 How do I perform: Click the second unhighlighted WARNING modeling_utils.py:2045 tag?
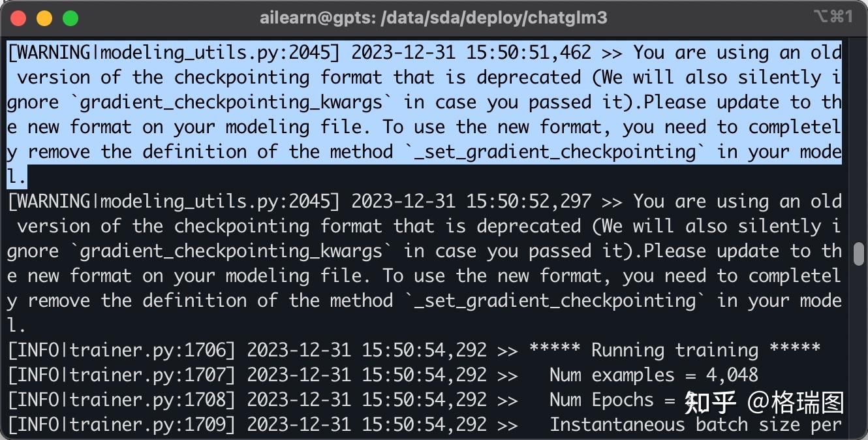pos(174,201)
